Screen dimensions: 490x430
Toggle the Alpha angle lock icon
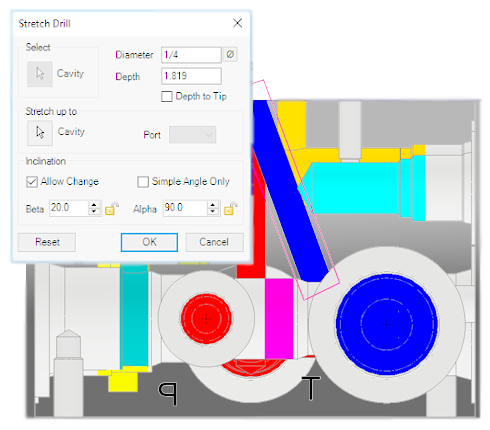(x=231, y=209)
